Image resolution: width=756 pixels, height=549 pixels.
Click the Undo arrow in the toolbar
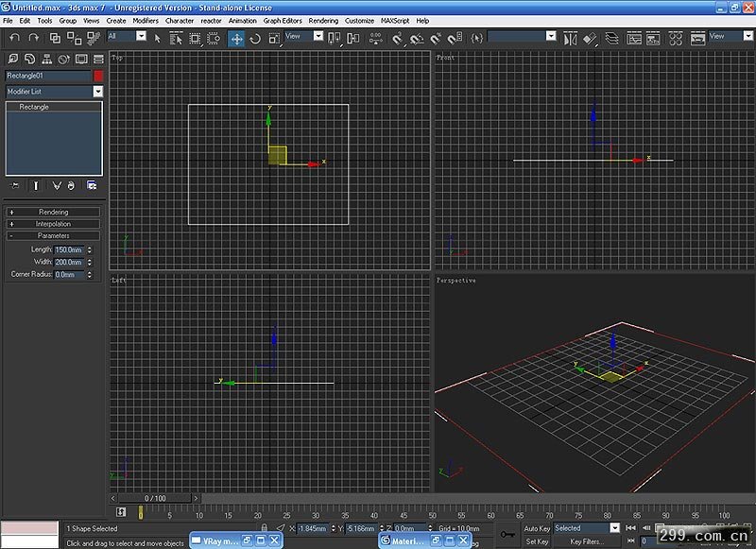14,38
